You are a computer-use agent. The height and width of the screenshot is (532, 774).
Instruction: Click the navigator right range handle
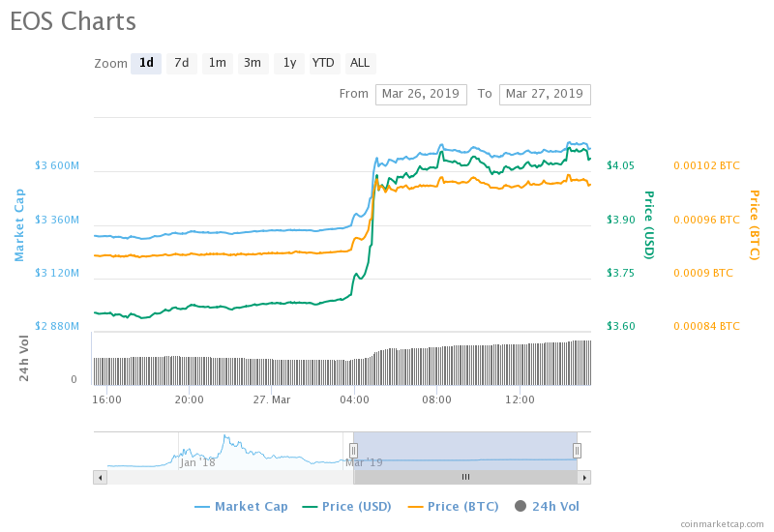pos(577,450)
